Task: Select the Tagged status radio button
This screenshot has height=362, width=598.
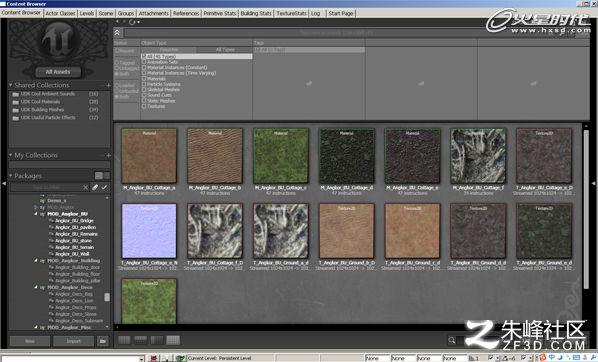Action: tap(117, 63)
